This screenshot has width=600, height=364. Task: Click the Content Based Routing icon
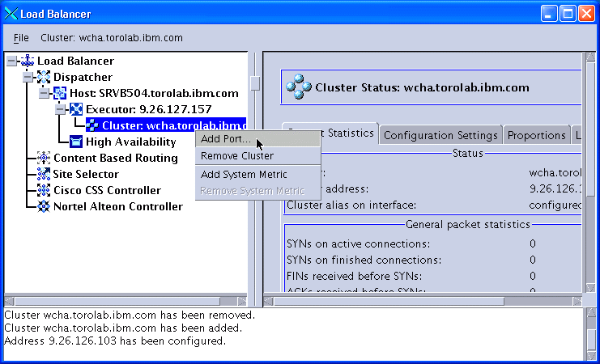(44, 158)
